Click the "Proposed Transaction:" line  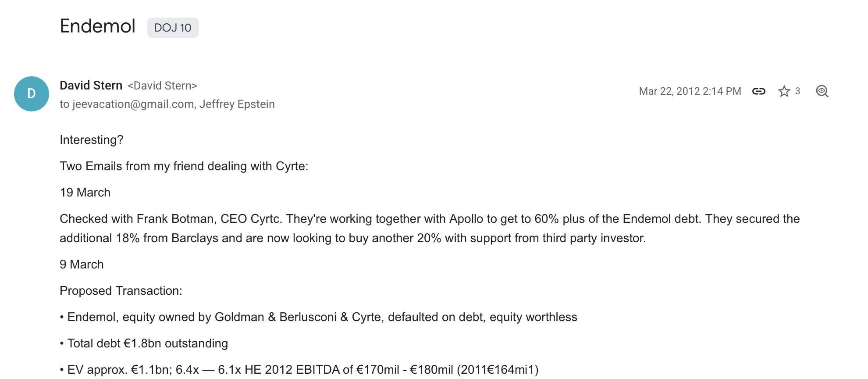tap(121, 291)
